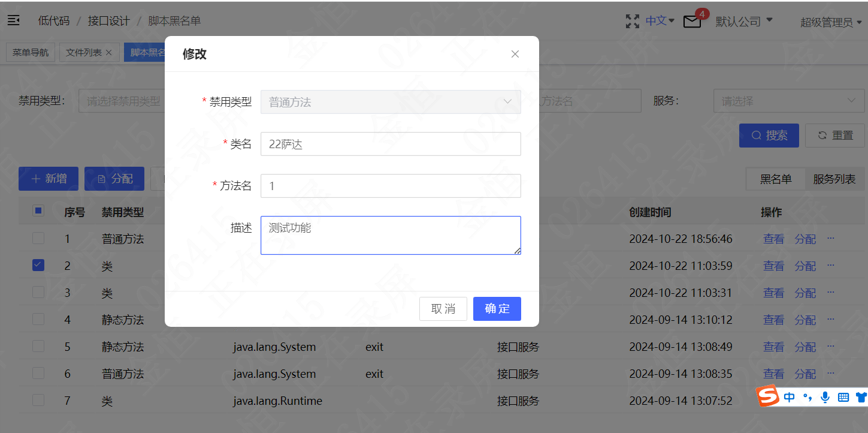
Task: Open the 中文 language dropdown
Action: 660,20
